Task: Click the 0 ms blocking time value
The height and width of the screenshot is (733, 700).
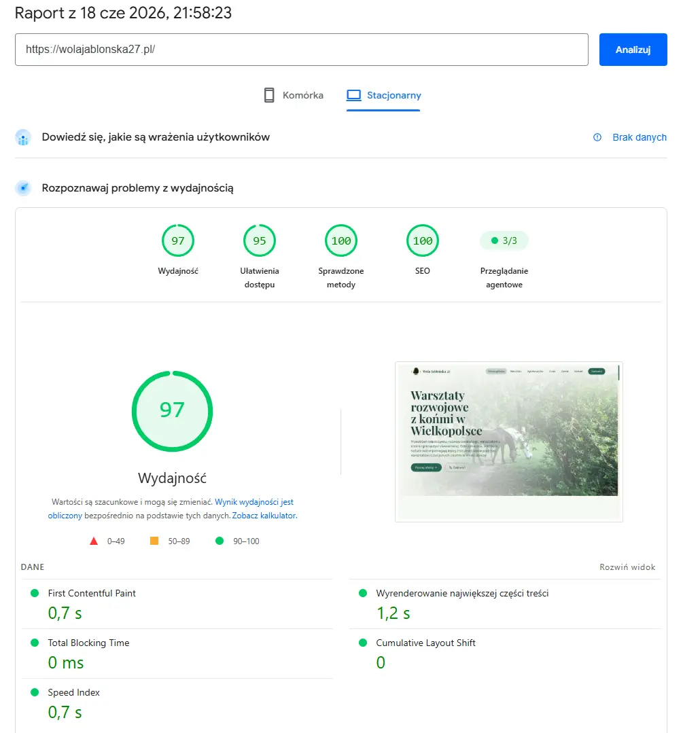Action: (66, 662)
